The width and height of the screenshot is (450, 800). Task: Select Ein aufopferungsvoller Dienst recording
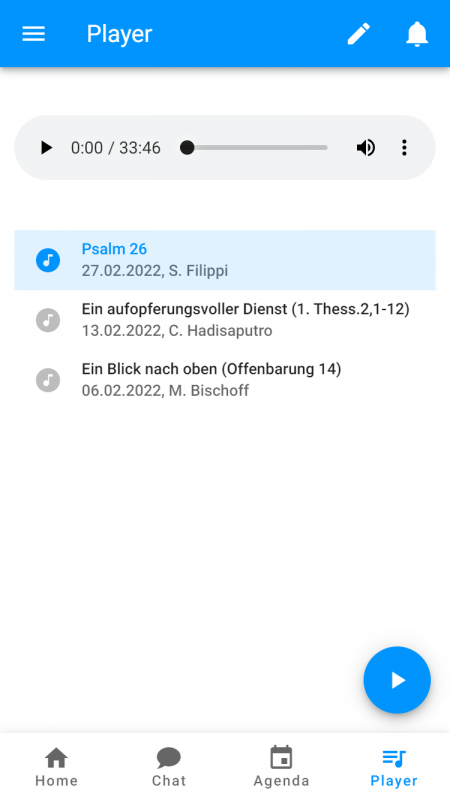[225, 320]
